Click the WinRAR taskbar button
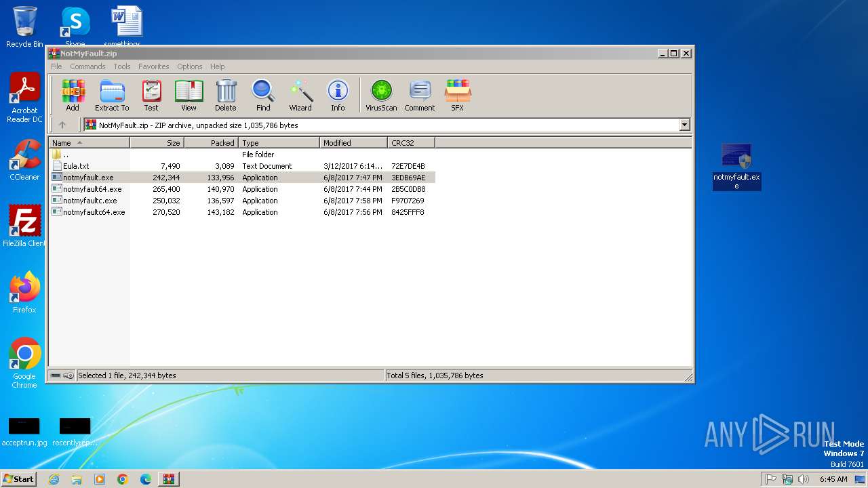Image resolution: width=868 pixels, height=488 pixels. (x=169, y=479)
